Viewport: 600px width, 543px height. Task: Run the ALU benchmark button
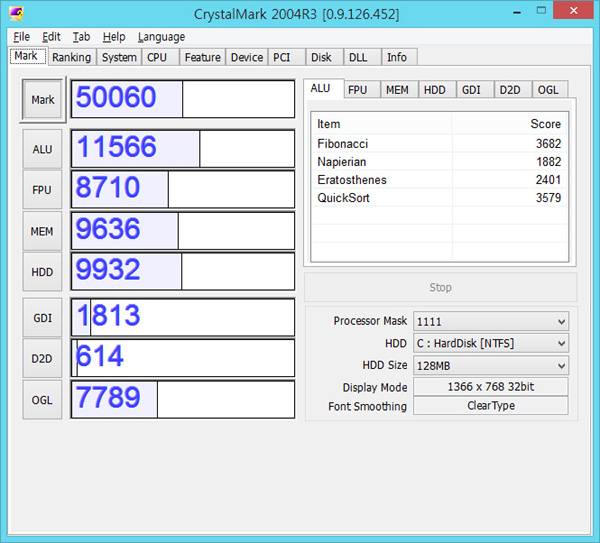tap(42, 149)
